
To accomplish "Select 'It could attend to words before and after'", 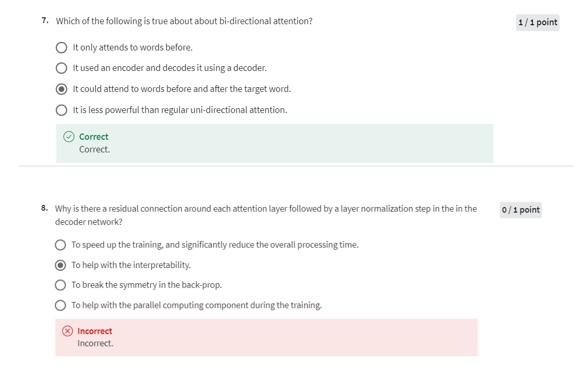I will click(62, 89).
